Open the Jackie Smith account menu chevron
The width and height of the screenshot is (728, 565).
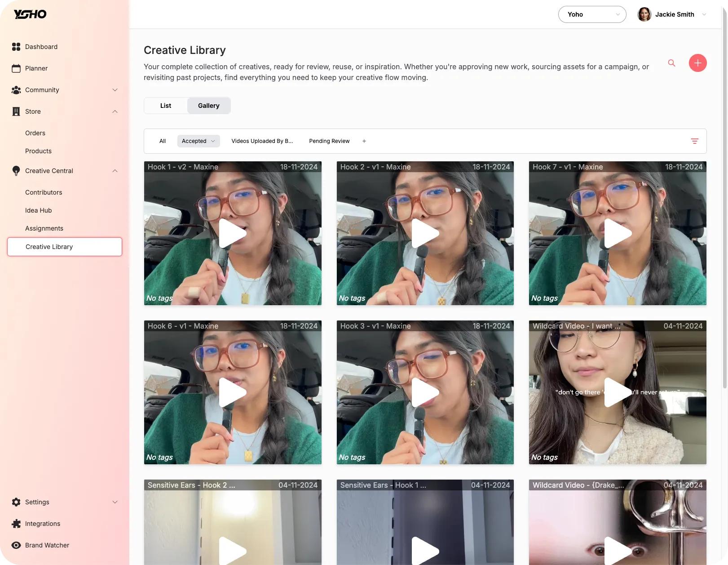[x=704, y=14]
